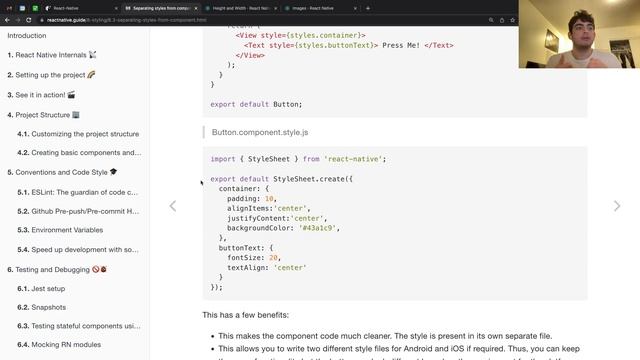
Task: Open '5.2. Github Pre-push/Pre-commit H...'
Action: (x=78, y=211)
